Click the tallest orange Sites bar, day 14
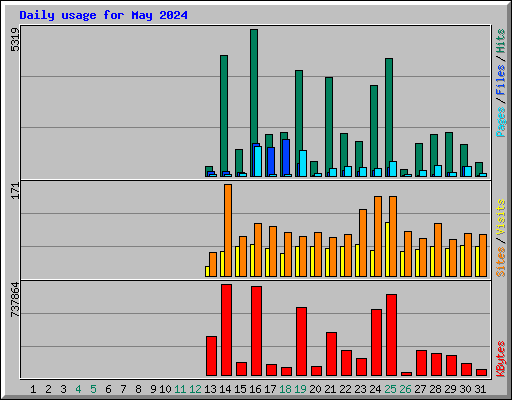512x400 pixels. pos(228,230)
